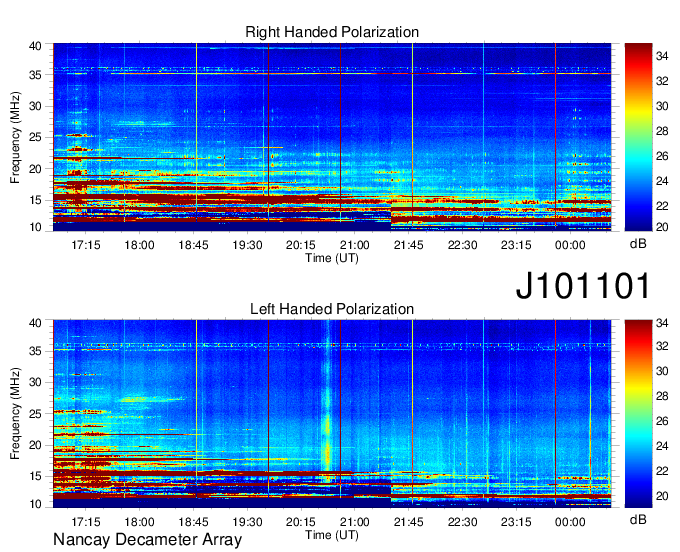Screen dimensions: 680x552
Task: Click the dB unit label under upper color bar
Action: (x=638, y=244)
